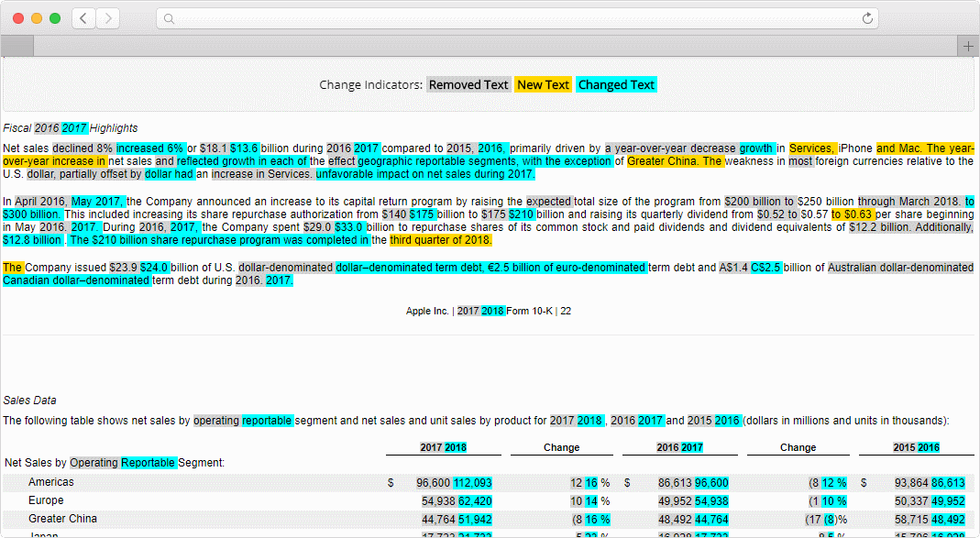Click the first 'Change' column header
Viewport: 980px width, 538px height.
coord(561,447)
